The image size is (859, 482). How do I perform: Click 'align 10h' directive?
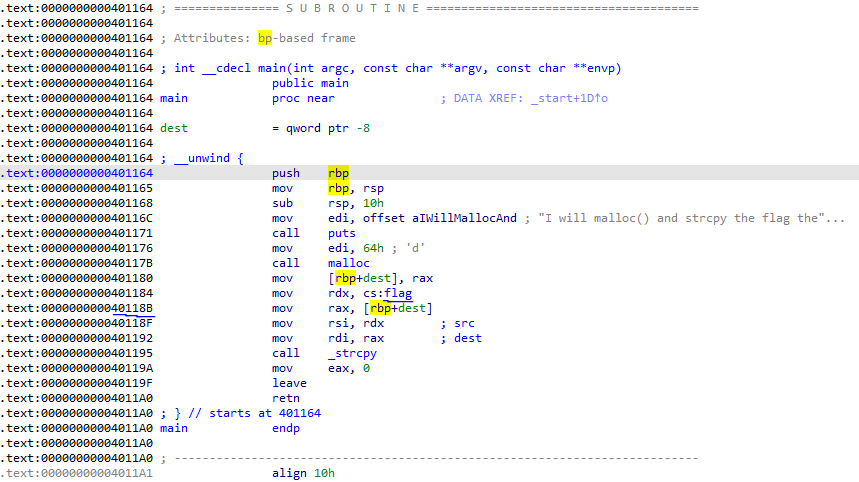click(x=303, y=473)
